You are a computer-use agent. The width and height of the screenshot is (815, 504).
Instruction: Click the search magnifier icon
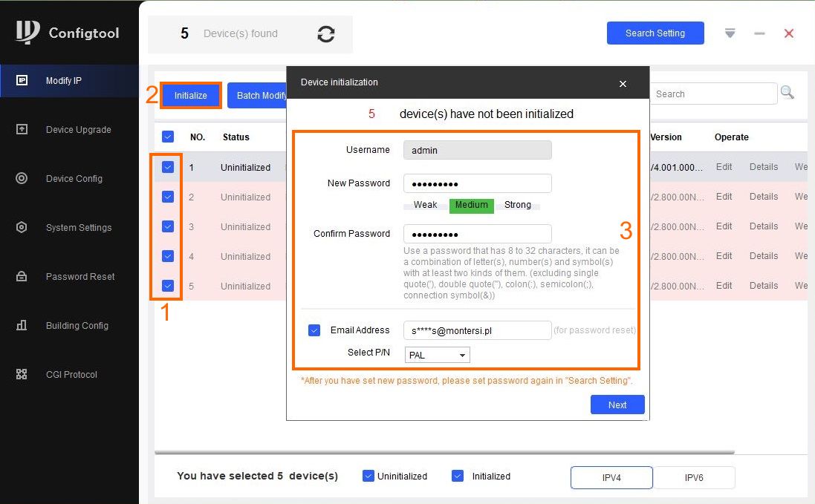(787, 93)
